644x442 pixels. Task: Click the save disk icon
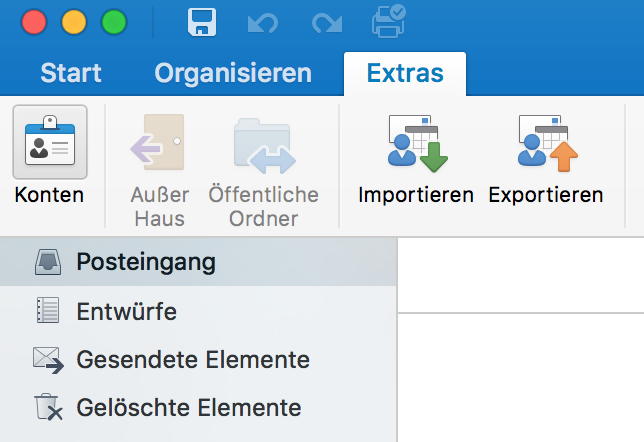point(202,22)
